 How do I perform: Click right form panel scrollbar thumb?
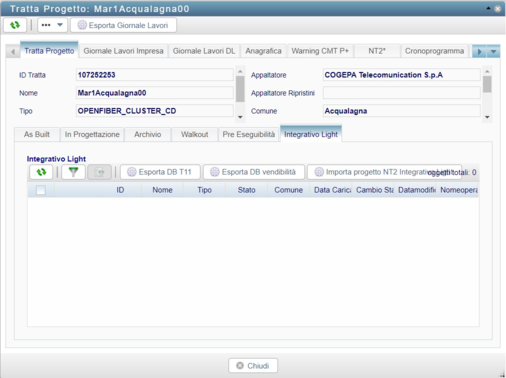(x=487, y=84)
